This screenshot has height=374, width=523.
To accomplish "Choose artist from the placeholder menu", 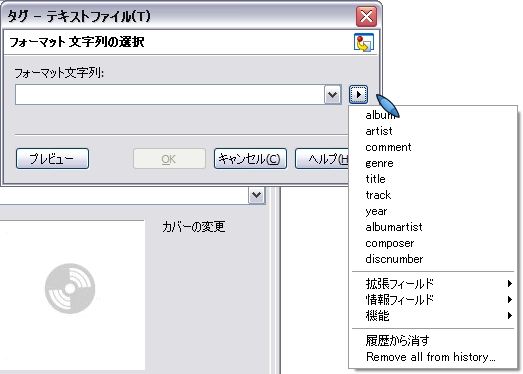I will tap(433, 131).
